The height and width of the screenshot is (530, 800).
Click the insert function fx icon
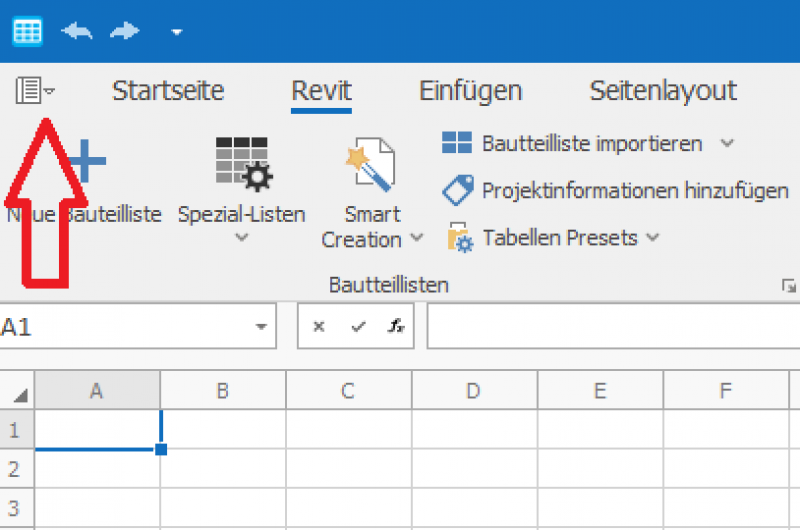point(396,327)
